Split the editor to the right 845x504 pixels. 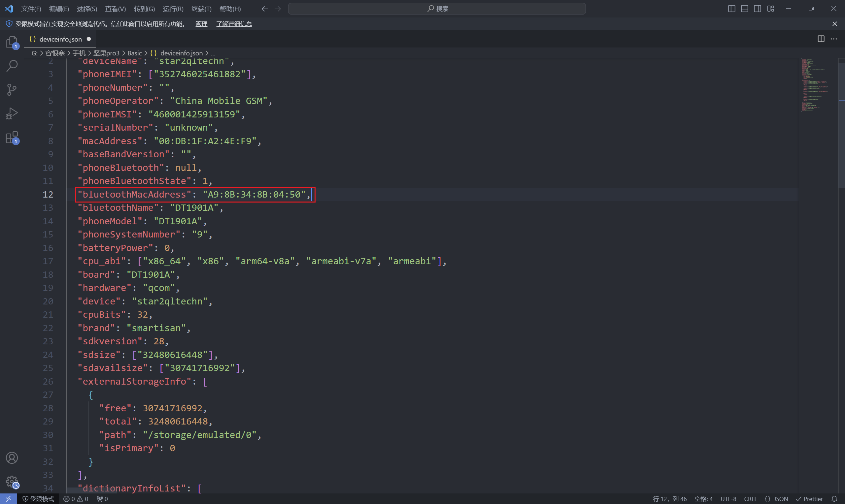[x=821, y=39]
